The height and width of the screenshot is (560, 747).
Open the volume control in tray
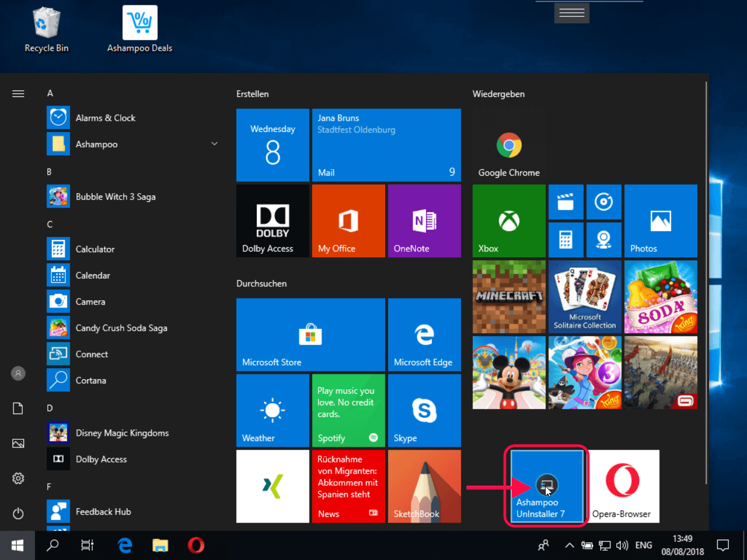(x=622, y=545)
